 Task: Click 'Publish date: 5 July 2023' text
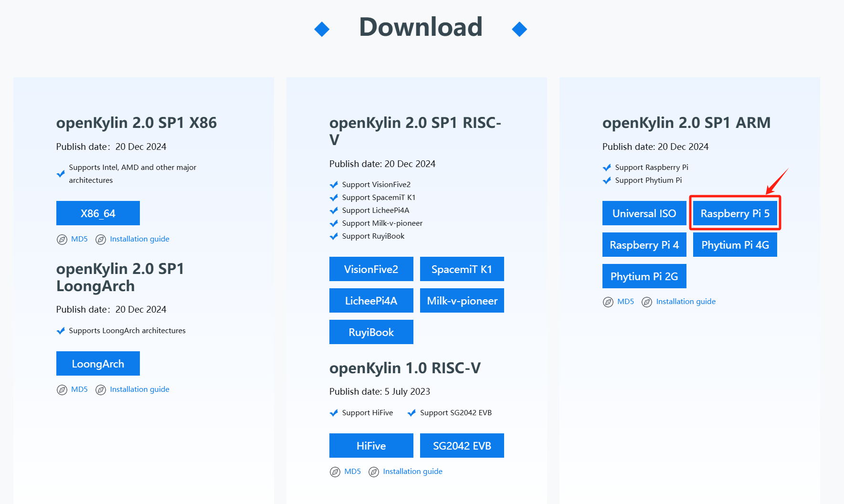point(380,391)
